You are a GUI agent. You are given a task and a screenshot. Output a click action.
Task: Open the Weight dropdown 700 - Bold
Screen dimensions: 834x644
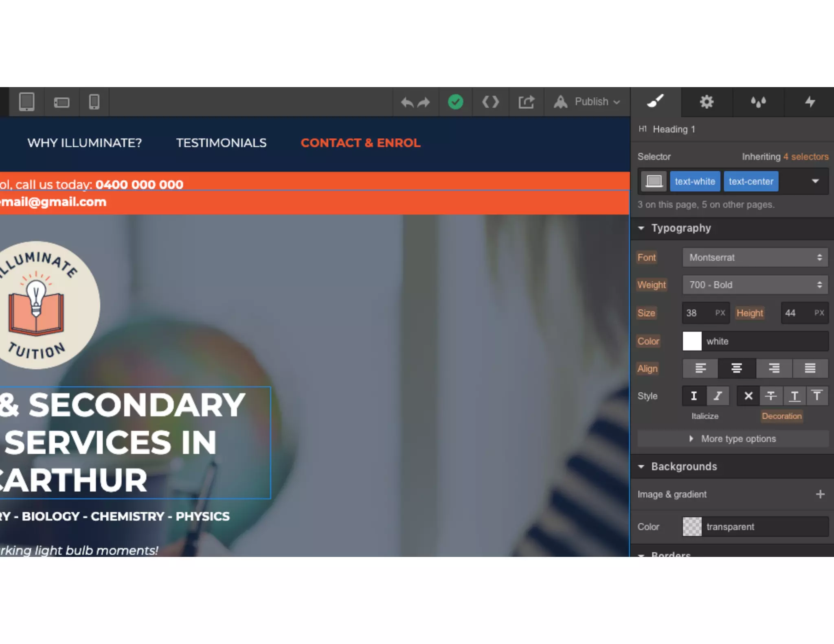(755, 285)
